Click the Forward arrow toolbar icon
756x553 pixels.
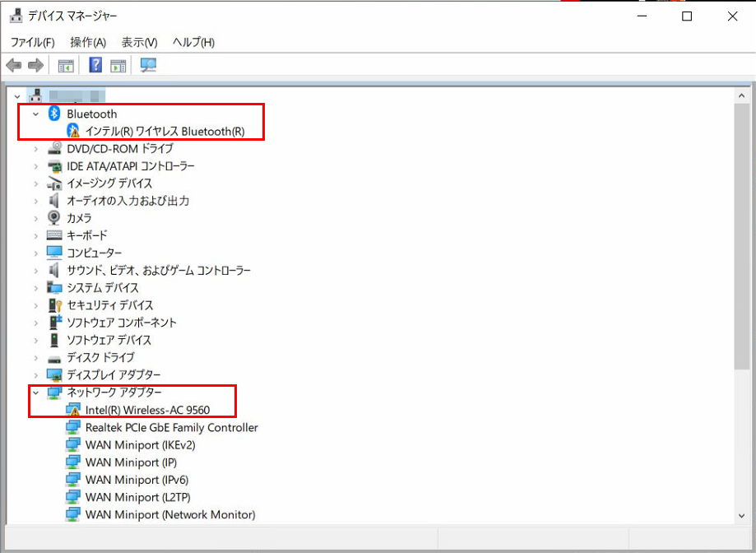35,65
